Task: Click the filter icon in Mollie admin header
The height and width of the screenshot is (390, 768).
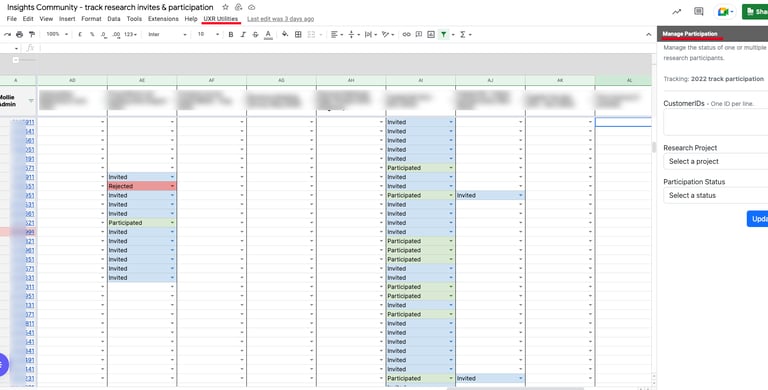Action: pos(31,101)
